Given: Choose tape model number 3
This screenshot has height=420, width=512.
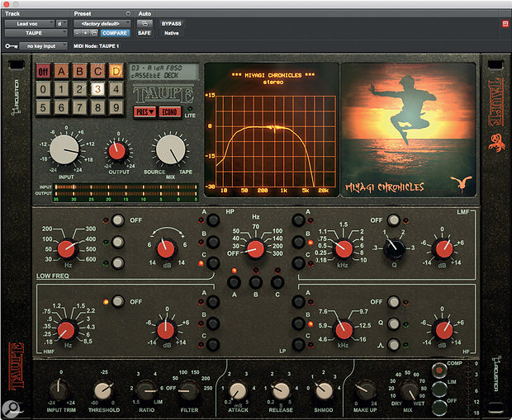Looking at the screenshot, I should [x=98, y=89].
